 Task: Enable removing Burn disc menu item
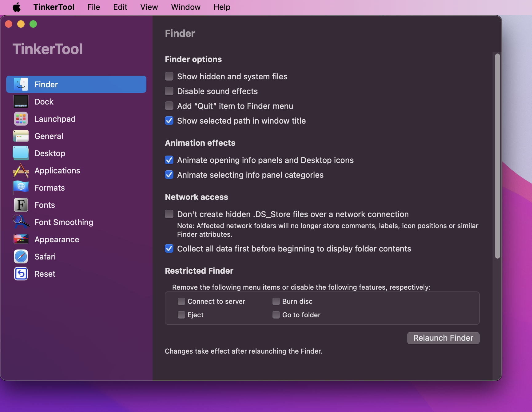coord(276,301)
